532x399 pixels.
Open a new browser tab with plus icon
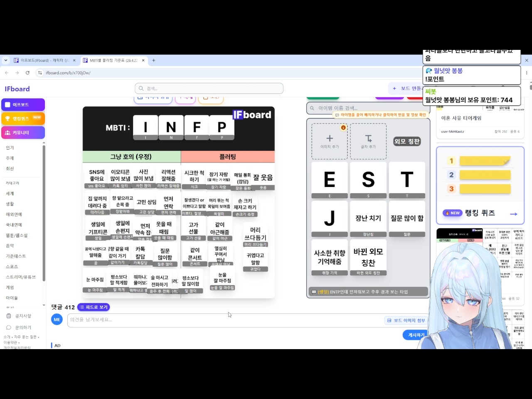153,60
